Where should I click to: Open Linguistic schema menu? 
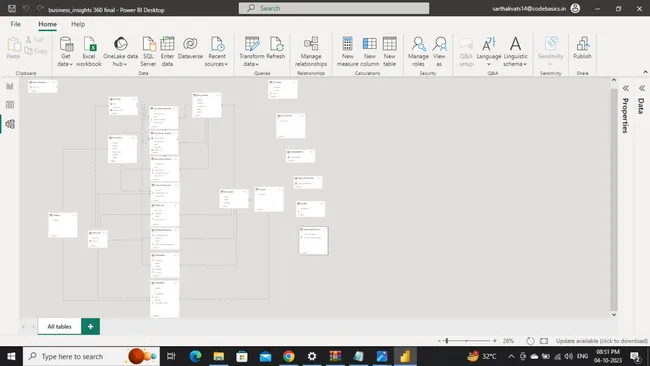(515, 51)
